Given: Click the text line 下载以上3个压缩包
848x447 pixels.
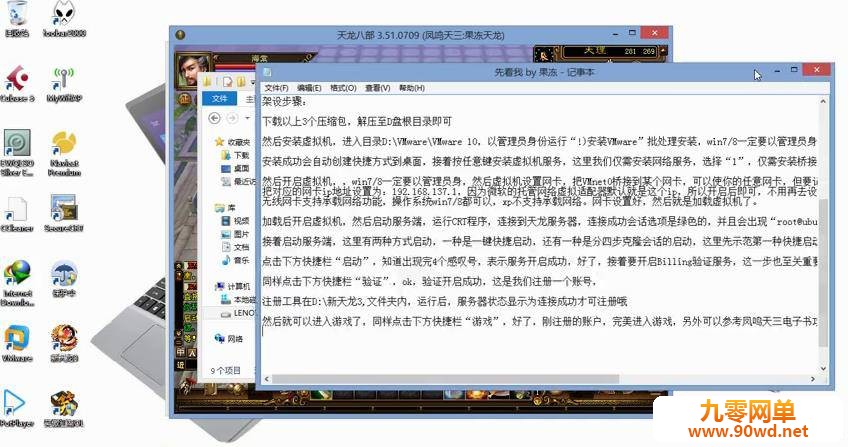Looking at the screenshot, I should coord(357,122).
